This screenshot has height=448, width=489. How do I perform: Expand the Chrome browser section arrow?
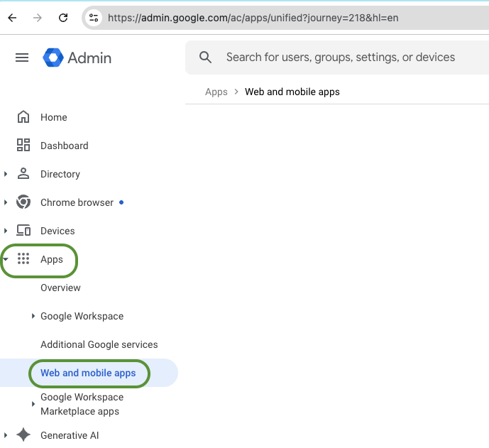(6, 202)
